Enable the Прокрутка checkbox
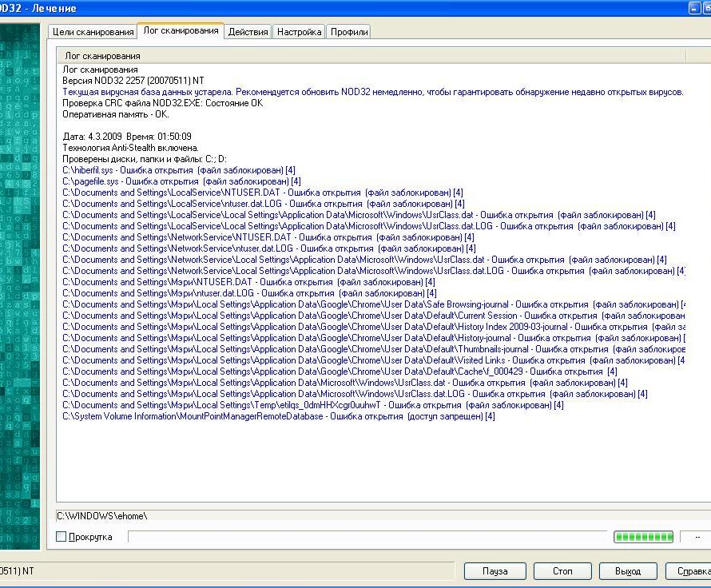Image resolution: width=711 pixels, height=588 pixels. pos(62,537)
